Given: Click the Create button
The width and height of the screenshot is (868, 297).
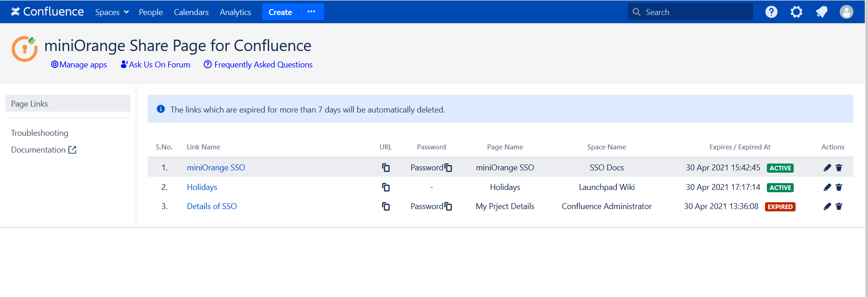Looking at the screenshot, I should pos(280,12).
